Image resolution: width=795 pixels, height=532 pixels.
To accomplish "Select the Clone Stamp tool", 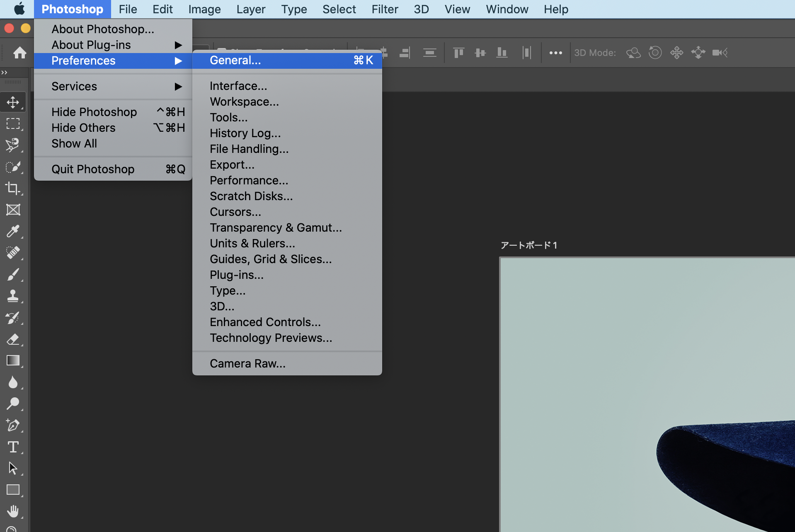I will 13,296.
